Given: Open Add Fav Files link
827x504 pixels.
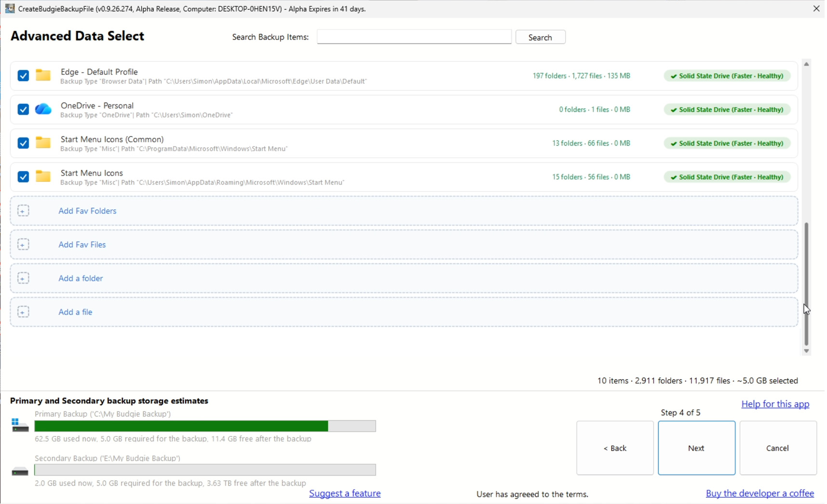Looking at the screenshot, I should click(82, 245).
